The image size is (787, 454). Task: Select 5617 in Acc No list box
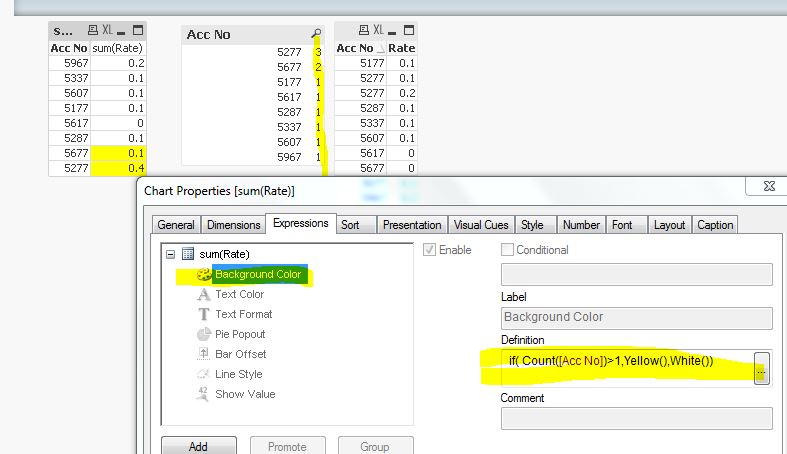pos(251,97)
